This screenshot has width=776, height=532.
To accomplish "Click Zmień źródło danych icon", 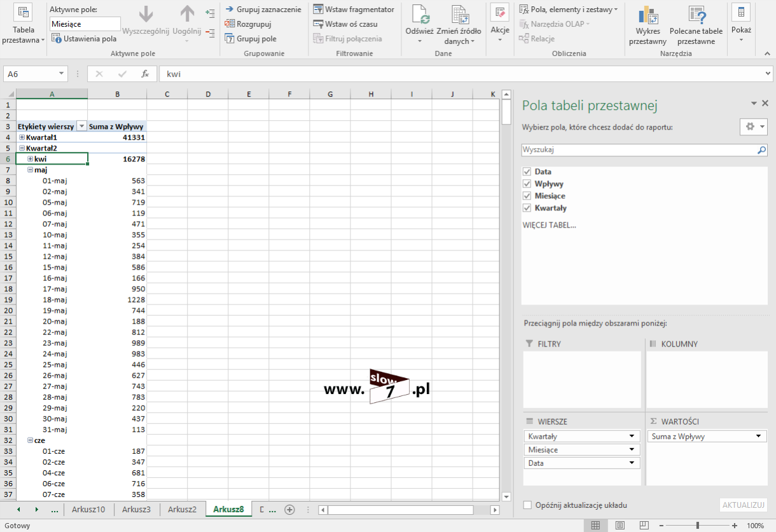I will pos(460,15).
